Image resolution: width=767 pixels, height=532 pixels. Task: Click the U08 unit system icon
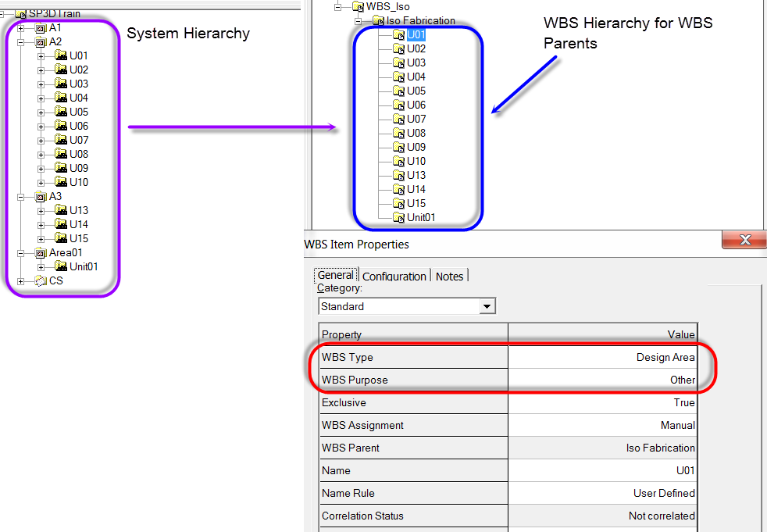[61, 154]
